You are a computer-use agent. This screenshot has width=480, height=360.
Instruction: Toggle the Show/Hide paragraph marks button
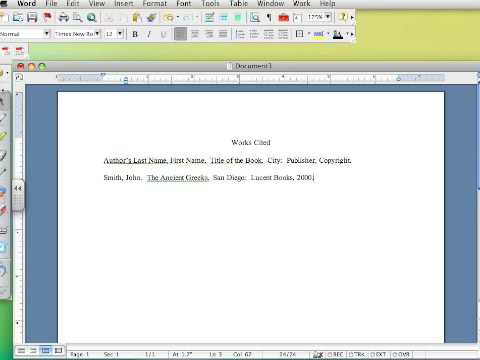coord(269,17)
